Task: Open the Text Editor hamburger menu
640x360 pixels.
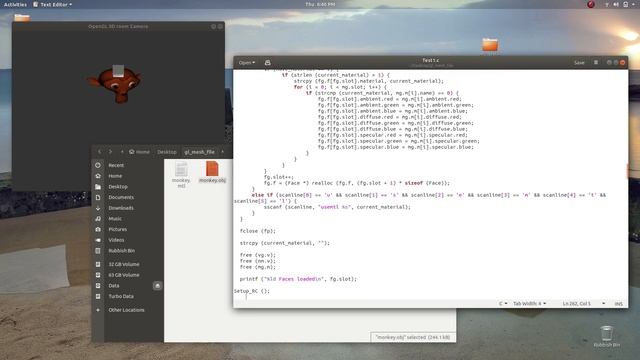Action: pos(596,62)
